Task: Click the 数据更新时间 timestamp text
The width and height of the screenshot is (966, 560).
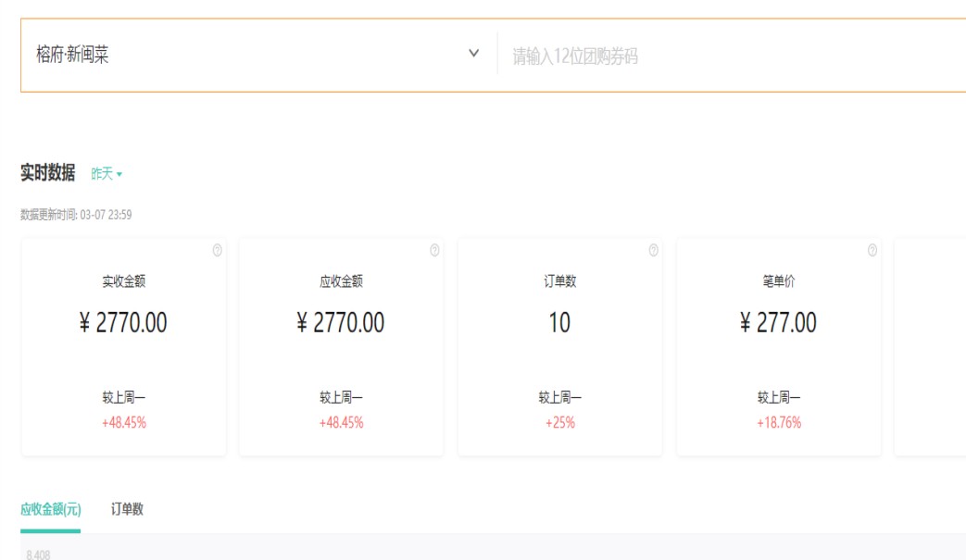Action: pyautogui.click(x=76, y=215)
